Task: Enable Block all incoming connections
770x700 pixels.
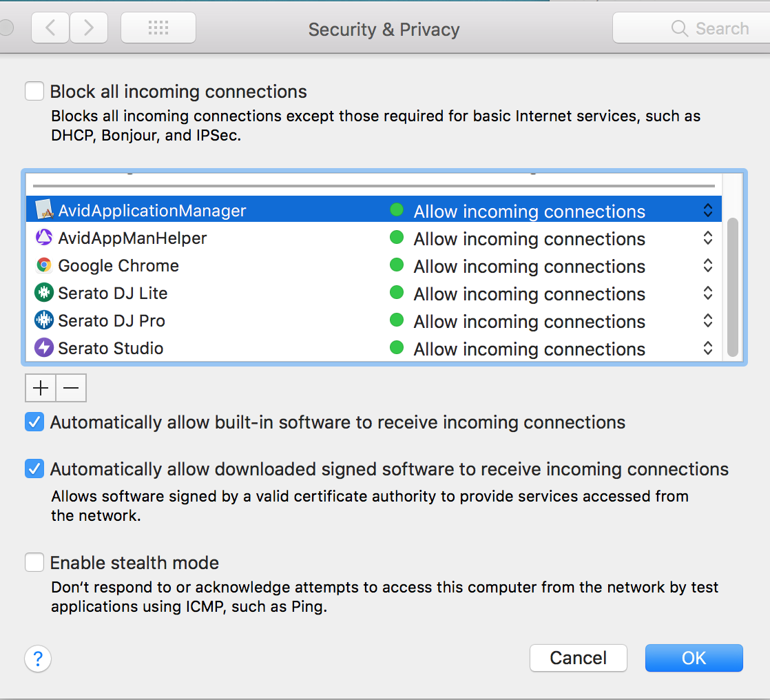Action: (34, 91)
